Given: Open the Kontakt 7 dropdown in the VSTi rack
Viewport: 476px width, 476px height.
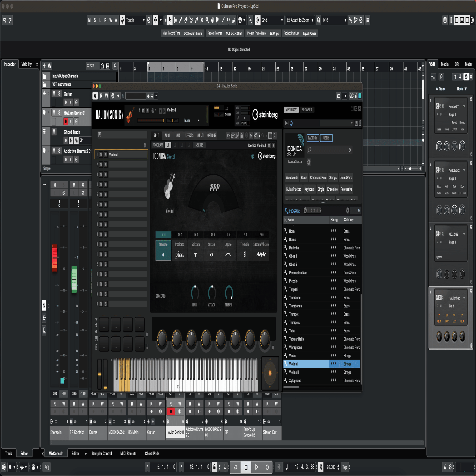Looking at the screenshot, I should click(x=465, y=106).
